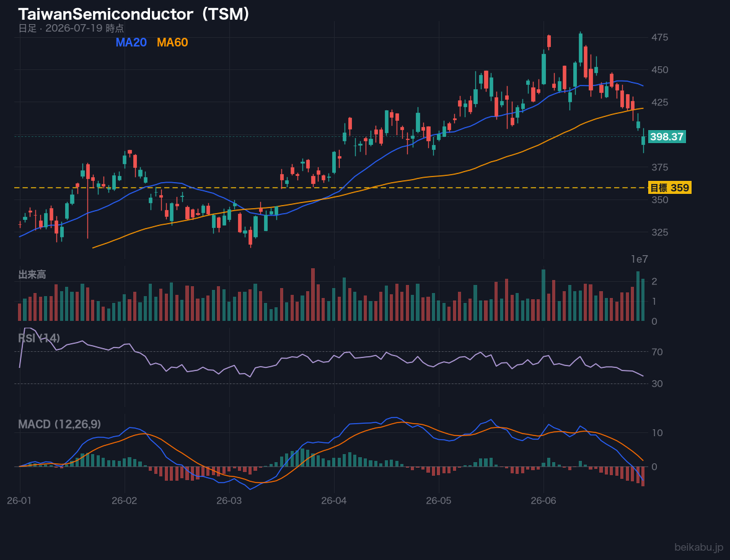Click the 26-02 date axis label
This screenshot has height=560, width=730.
(x=125, y=501)
